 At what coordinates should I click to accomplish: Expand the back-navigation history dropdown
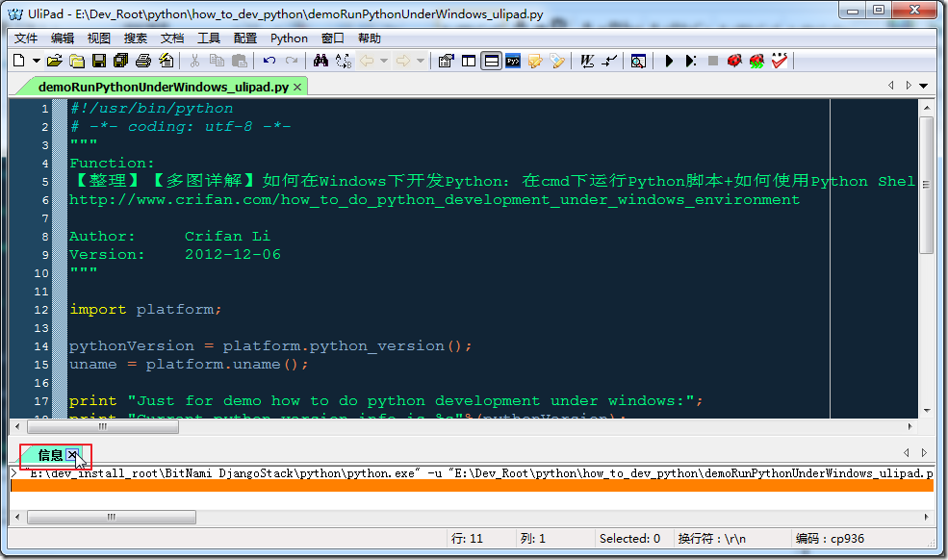point(384,61)
